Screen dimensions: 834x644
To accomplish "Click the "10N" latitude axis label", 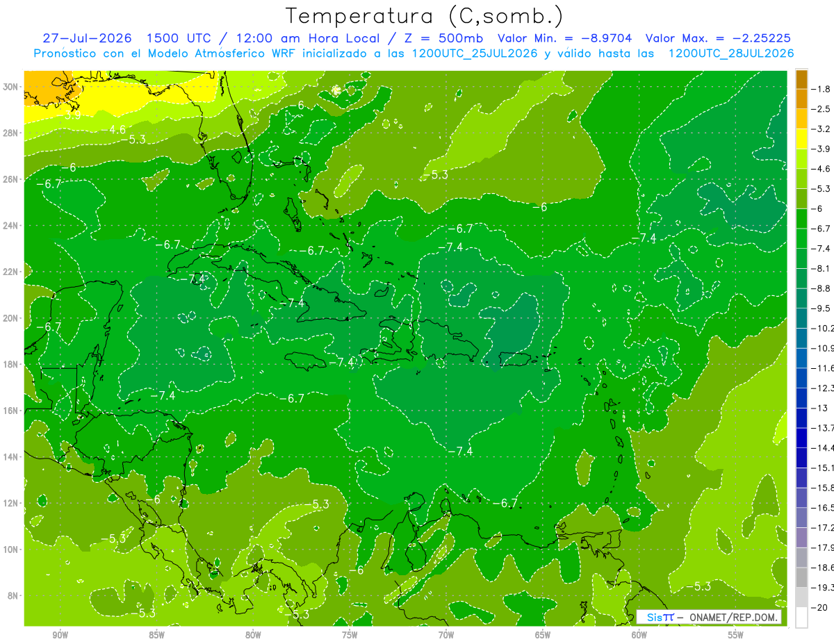I will coord(10,550).
